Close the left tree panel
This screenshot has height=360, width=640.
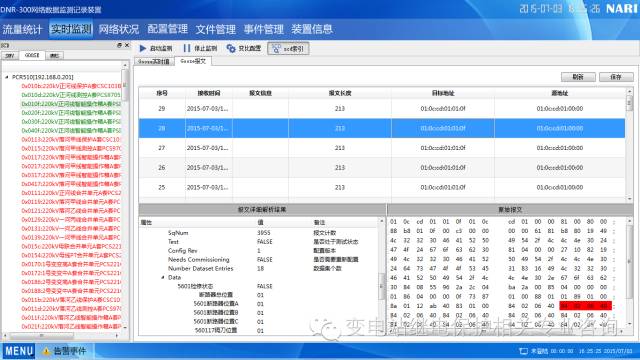127,45
